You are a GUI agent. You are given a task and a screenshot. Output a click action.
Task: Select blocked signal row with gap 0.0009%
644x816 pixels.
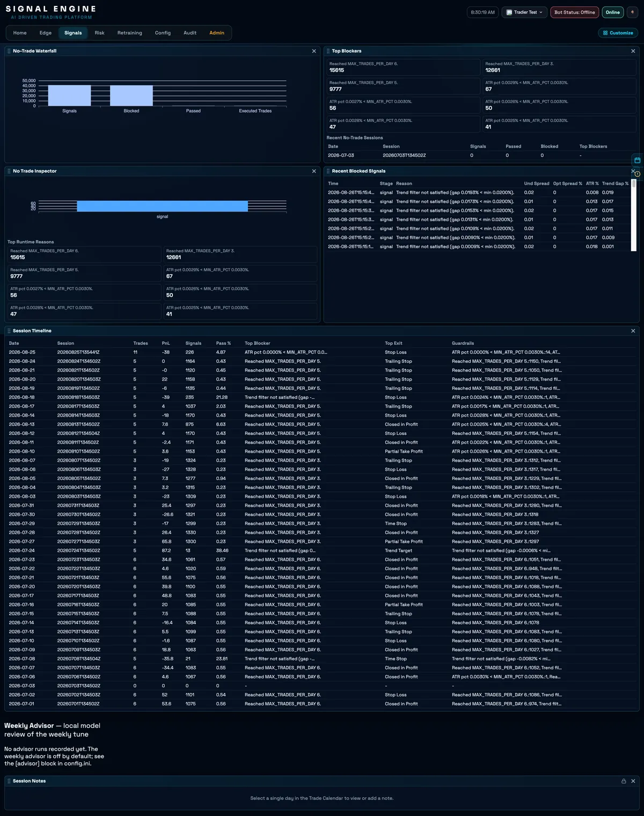tap(479, 247)
